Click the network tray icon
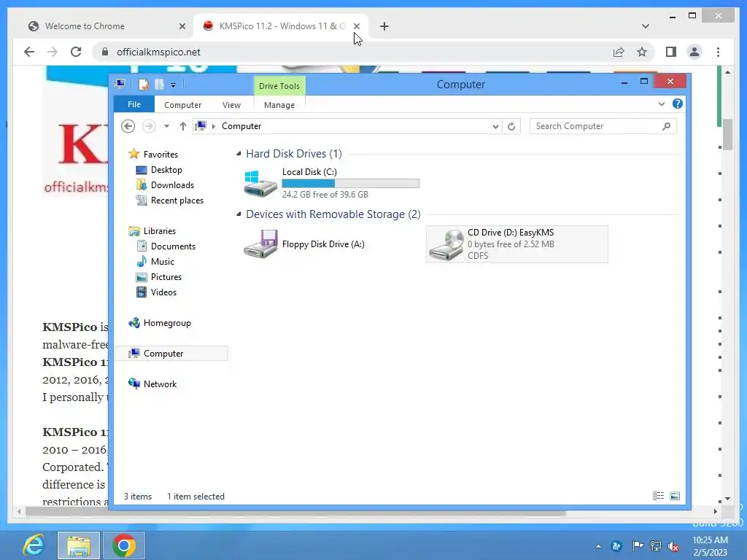The width and height of the screenshot is (747, 560). (656, 545)
